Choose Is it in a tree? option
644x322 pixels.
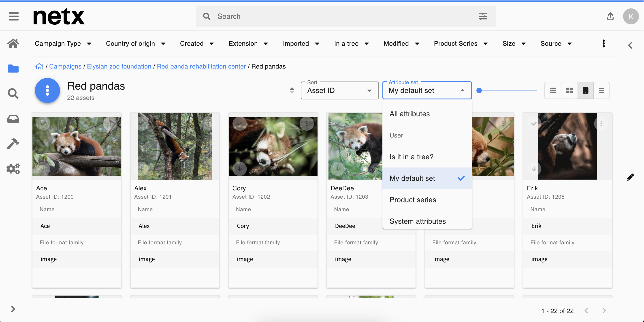coord(427,157)
